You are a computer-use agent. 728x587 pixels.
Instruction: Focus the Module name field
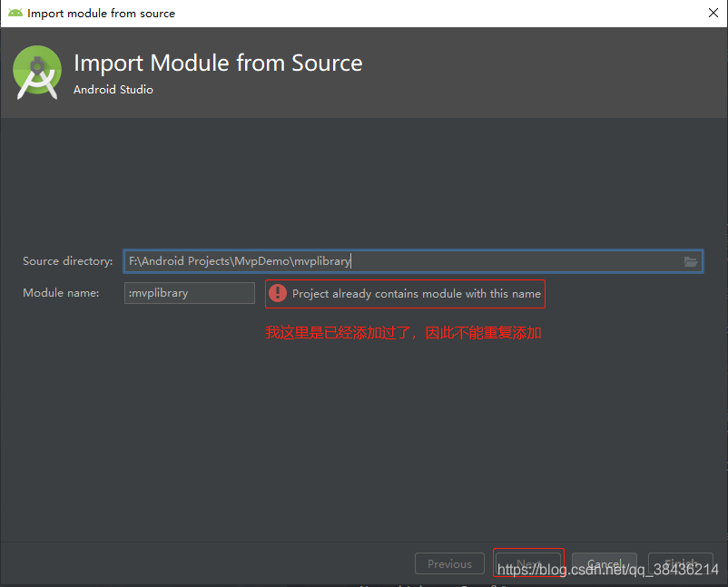coord(190,293)
